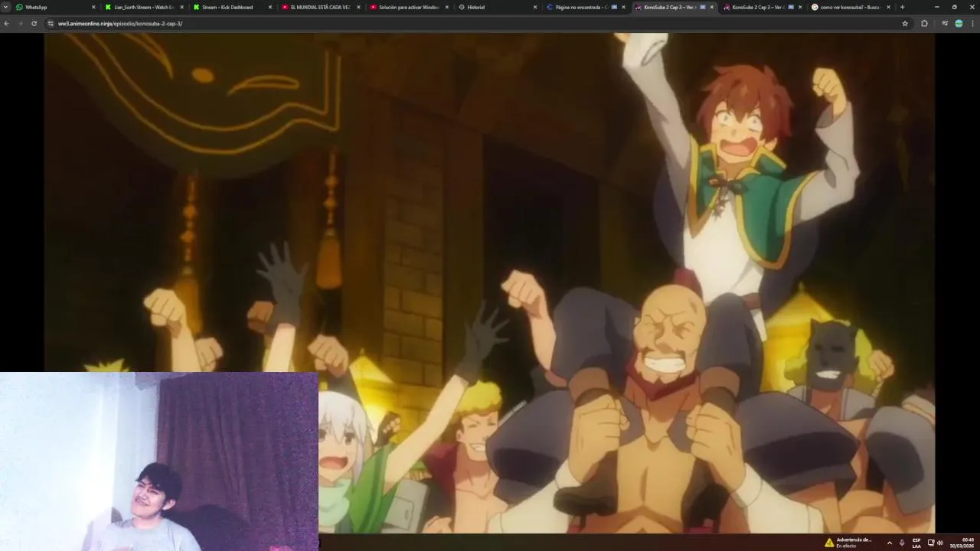Close the Página no encontrada tab
The image size is (980, 551).
click(x=623, y=7)
